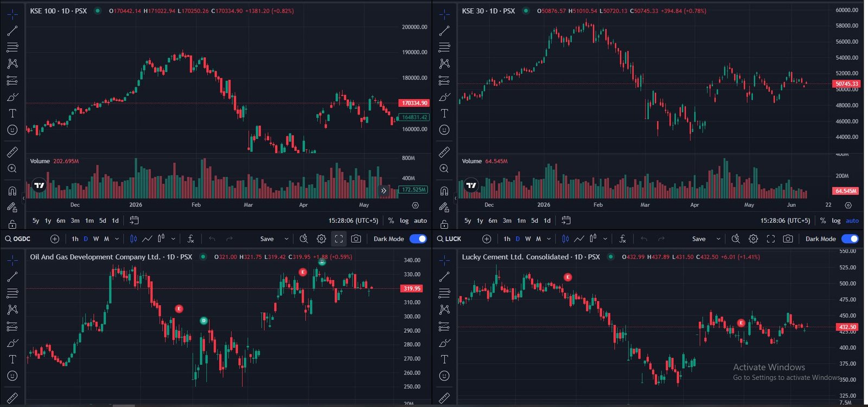This screenshot has height=407, width=868.
Task: Click fullscreen icon in OGDC toolbar
Action: tap(339, 238)
